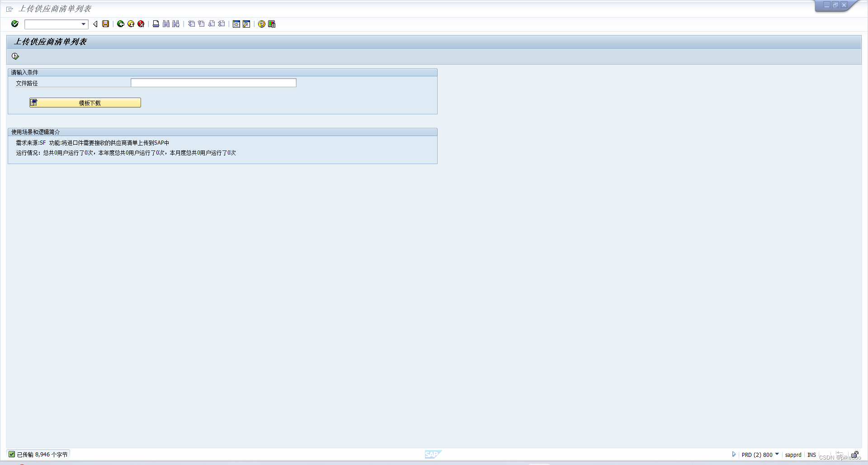Click the Find binoculars icon
Image resolution: width=868 pixels, height=465 pixels.
[166, 24]
